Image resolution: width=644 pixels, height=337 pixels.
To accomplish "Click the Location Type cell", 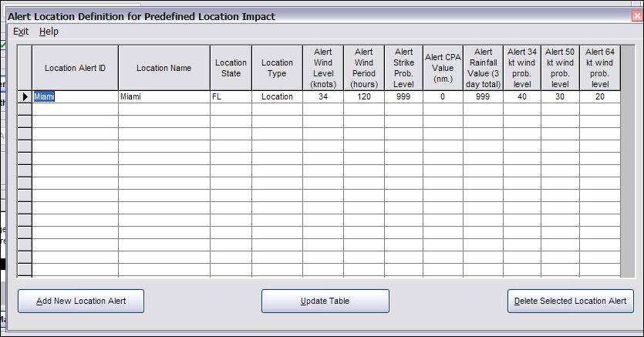I will (277, 97).
